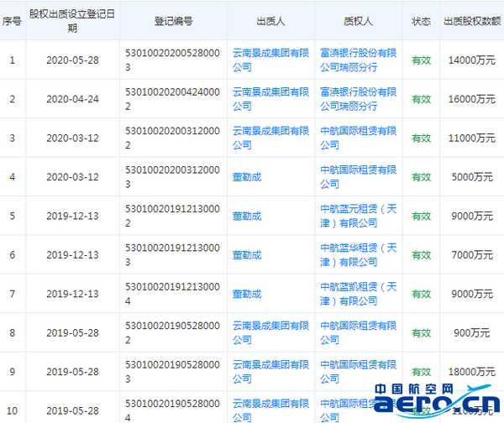Select registration number 53010020190528000 4
This screenshot has height=423, width=504.
click(172, 410)
